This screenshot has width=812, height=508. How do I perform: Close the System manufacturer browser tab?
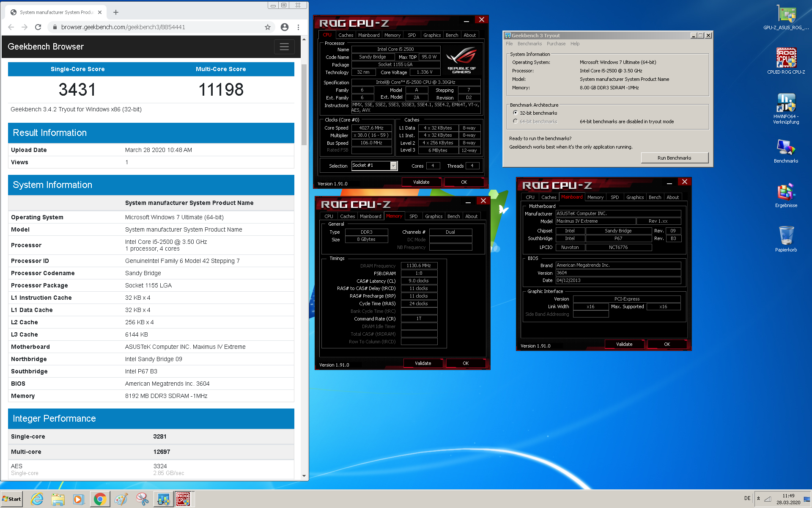100,12
